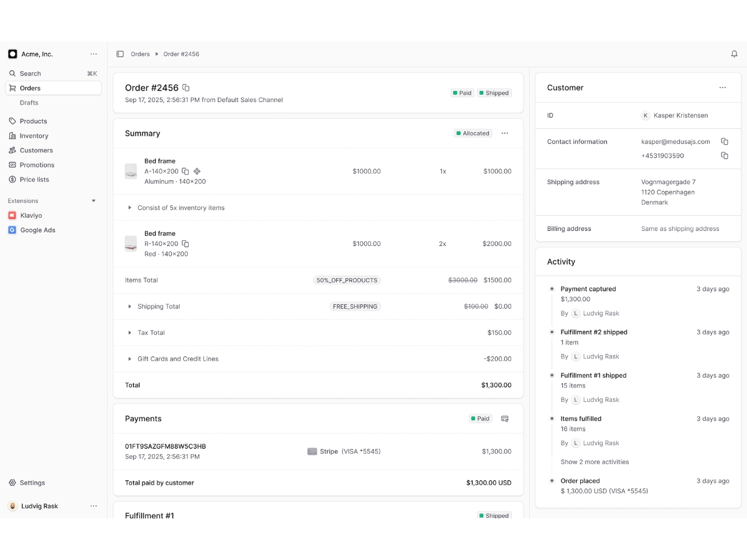
Task: Show 2 more activities
Action: 594,462
